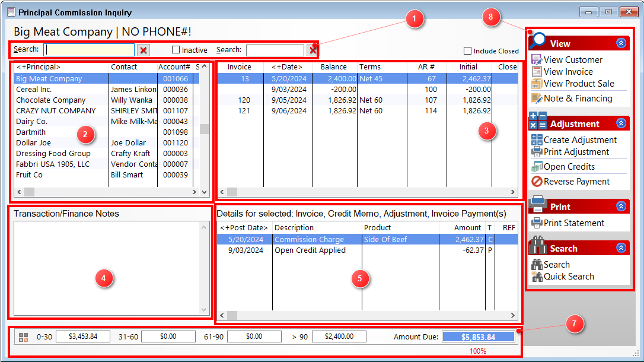Click the Print section header printer icon
The image size is (644, 362).
(538, 204)
